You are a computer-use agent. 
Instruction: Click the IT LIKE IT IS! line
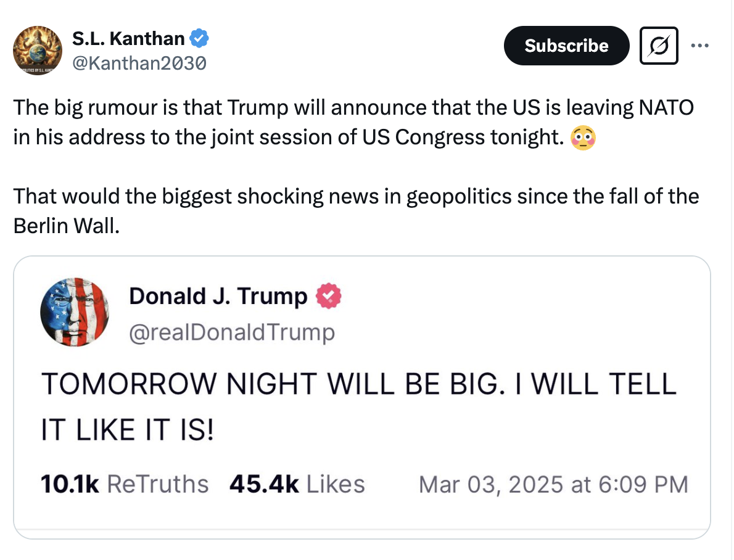coord(128,430)
